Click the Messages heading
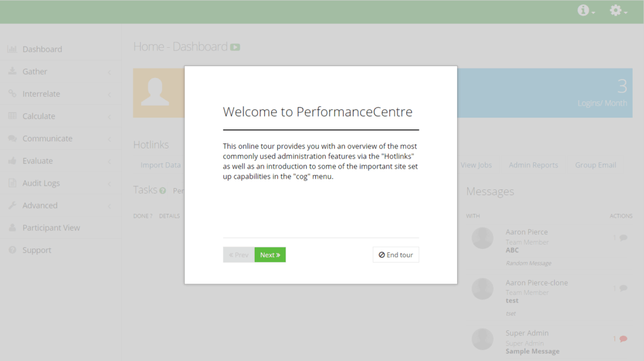 (490, 191)
